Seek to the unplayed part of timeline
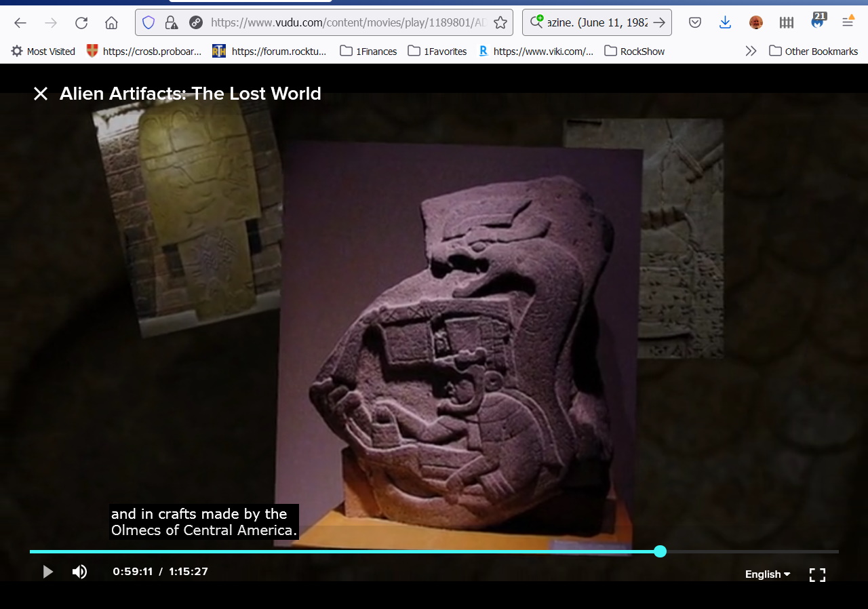868x609 pixels. tap(753, 551)
